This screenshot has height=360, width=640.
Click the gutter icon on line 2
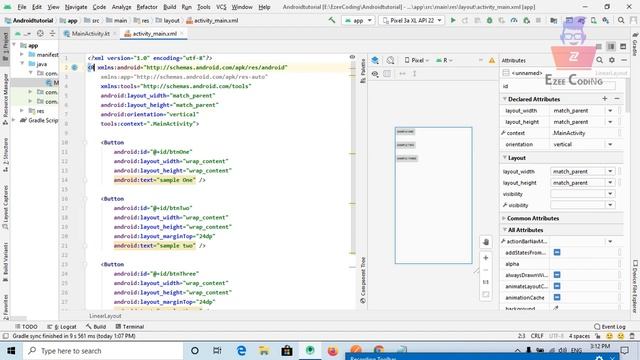[x=75, y=67]
